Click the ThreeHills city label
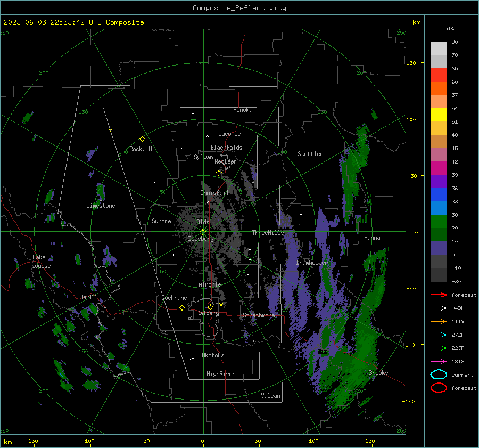This screenshot has width=479, height=448. tap(268, 233)
